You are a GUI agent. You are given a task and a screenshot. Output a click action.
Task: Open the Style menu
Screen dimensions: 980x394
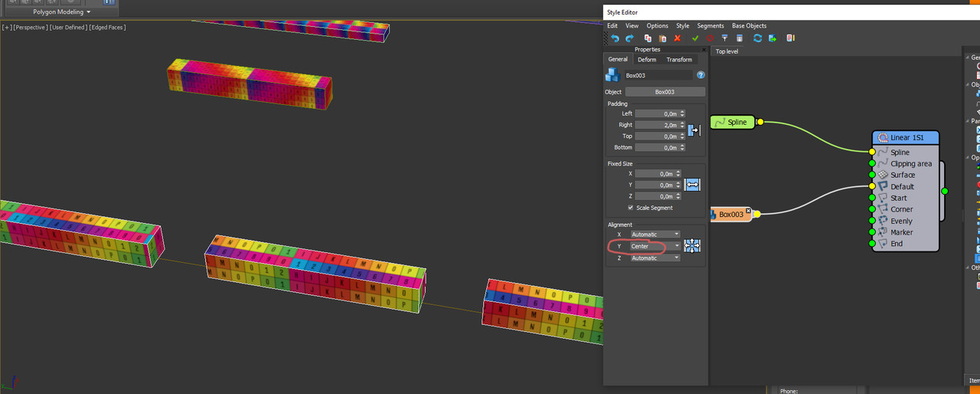pyautogui.click(x=682, y=26)
